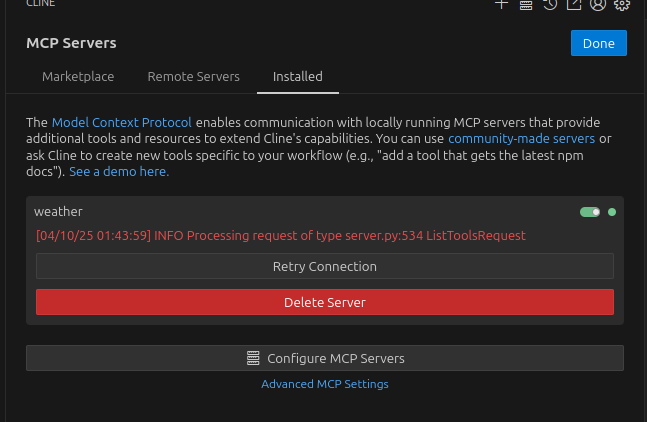Screen dimensions: 647x422
Task: Open Advanced MCP Settings link
Action: [324, 384]
